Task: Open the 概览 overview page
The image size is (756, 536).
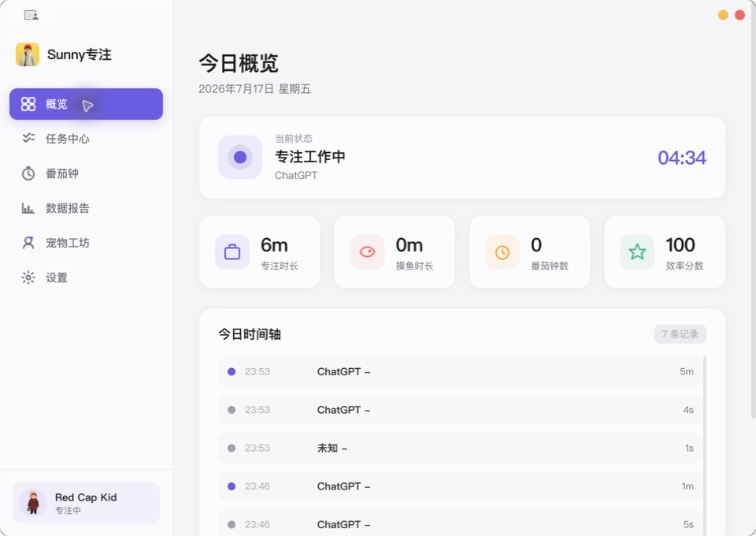Action: [x=87, y=104]
